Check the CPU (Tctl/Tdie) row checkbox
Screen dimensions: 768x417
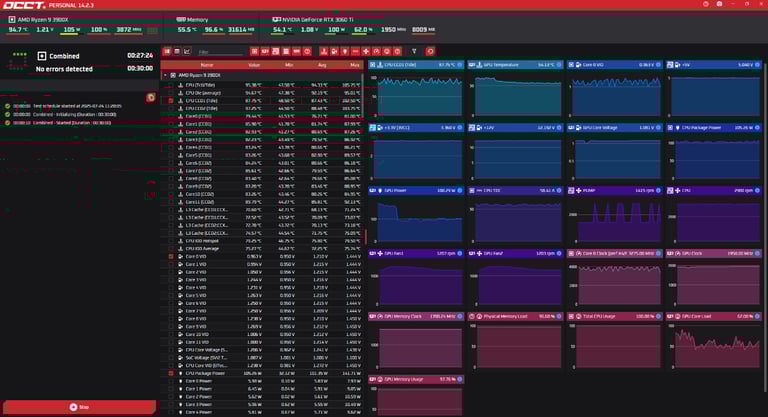pos(170,85)
